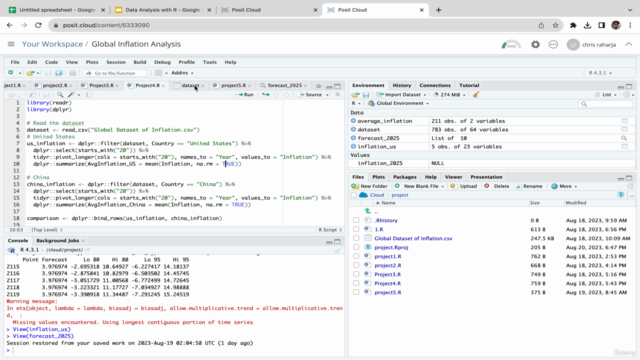Click the Your Workspace breadcrumb link

(x=52, y=44)
